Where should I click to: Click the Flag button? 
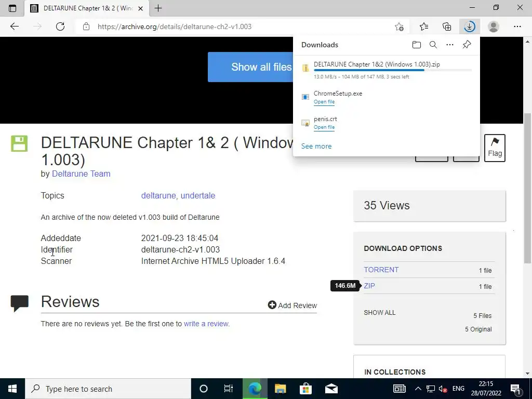point(495,148)
